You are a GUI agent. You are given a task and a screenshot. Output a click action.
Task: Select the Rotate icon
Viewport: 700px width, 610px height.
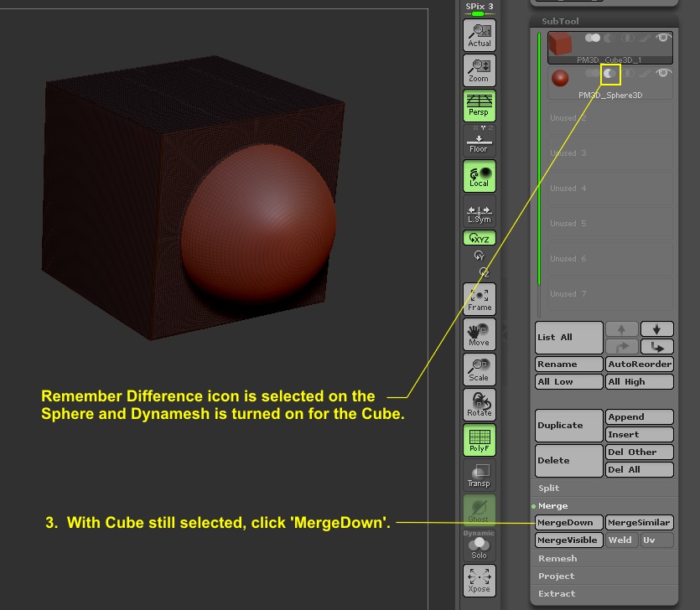click(479, 404)
